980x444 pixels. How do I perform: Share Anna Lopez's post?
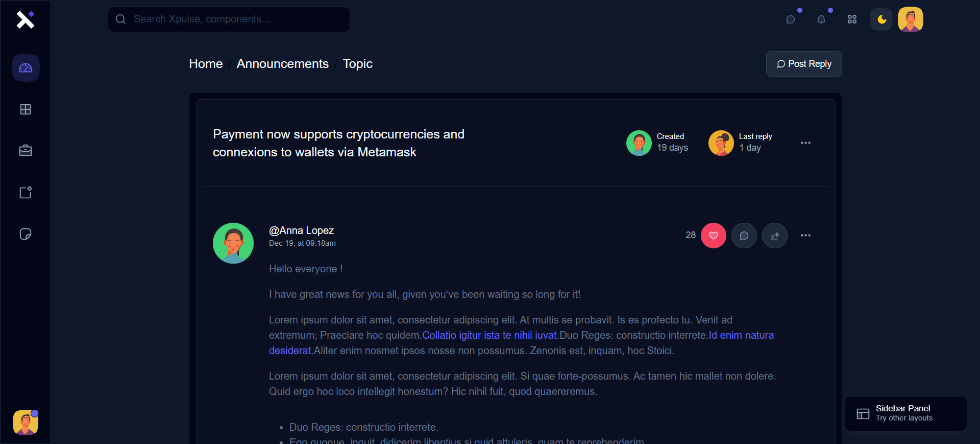point(774,236)
